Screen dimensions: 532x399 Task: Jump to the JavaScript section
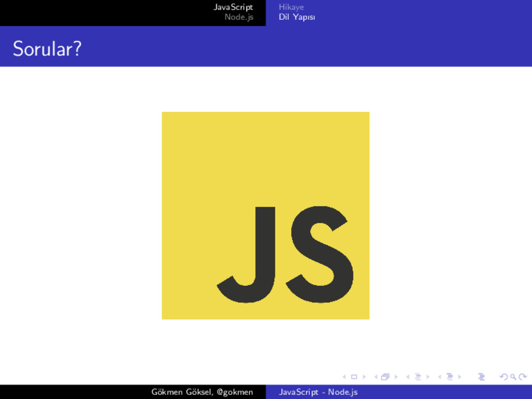pyautogui.click(x=233, y=7)
